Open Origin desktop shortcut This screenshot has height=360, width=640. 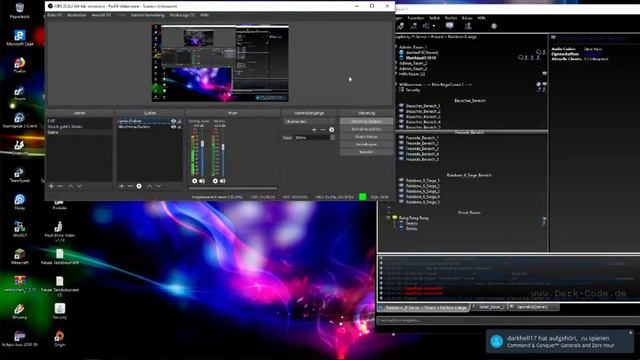tap(60, 339)
